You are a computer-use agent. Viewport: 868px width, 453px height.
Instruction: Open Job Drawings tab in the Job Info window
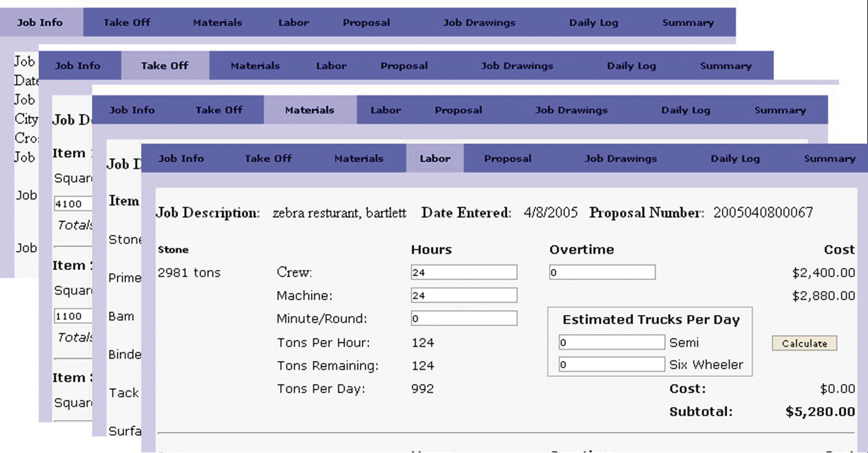click(x=479, y=23)
